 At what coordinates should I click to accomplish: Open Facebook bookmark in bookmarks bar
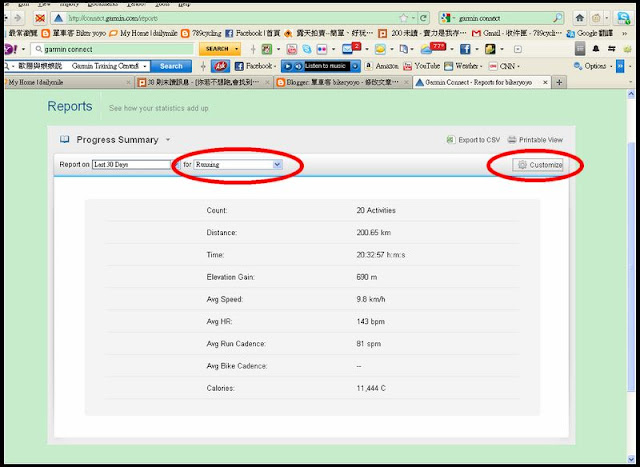click(x=252, y=33)
